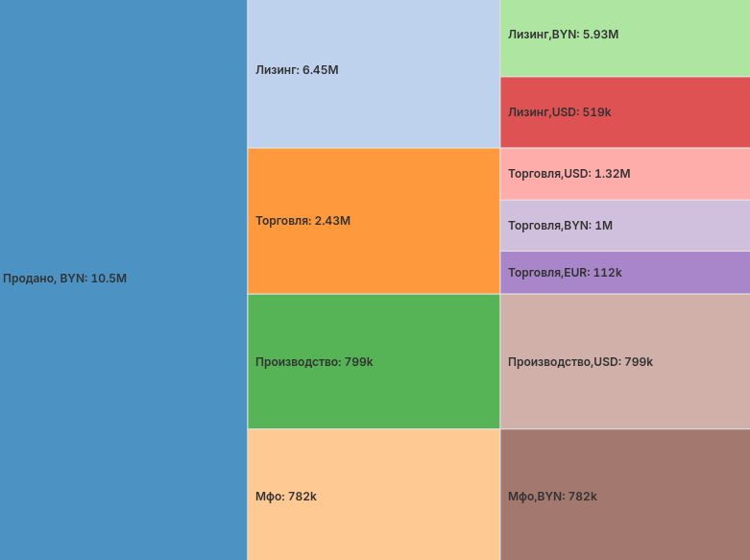
Task: Click the "Торговля,EUR: 112k" label text
Action: pyautogui.click(x=565, y=273)
